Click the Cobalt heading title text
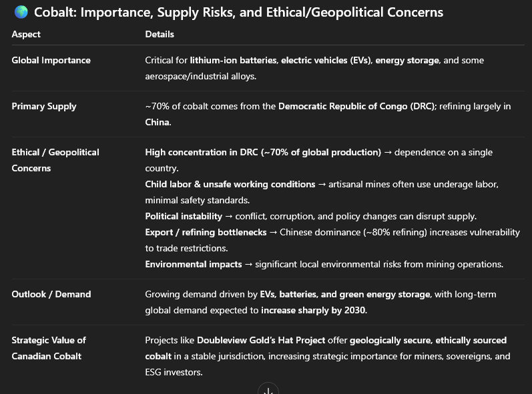Image resolution: width=532 pixels, height=394 pixels. click(x=238, y=13)
